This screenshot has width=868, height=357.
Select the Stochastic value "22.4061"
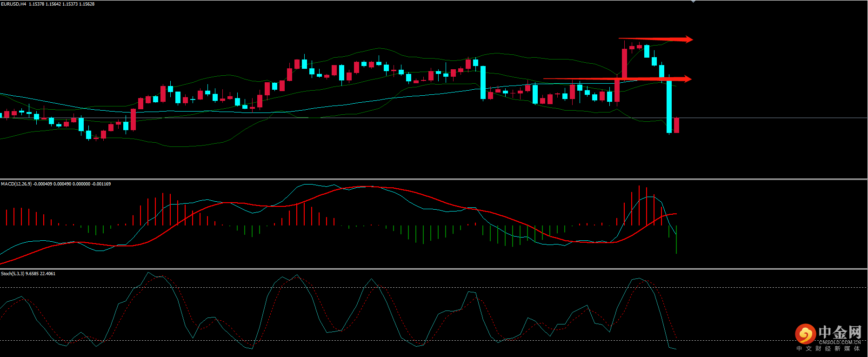[48, 274]
